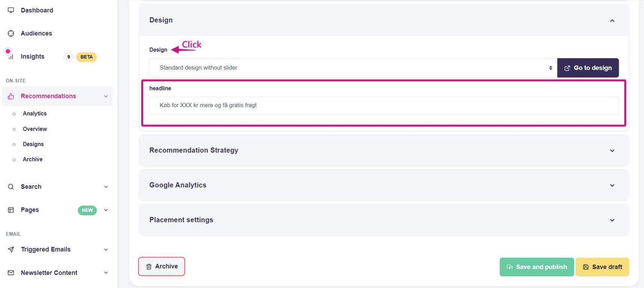Image resolution: width=644 pixels, height=288 pixels.
Task: Click the Pages layout icon
Action: [x=11, y=210]
